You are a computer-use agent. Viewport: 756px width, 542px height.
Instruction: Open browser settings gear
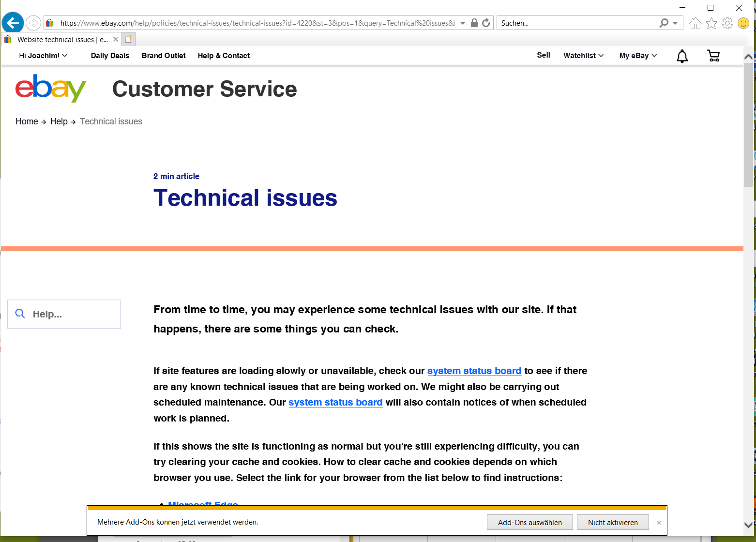(x=727, y=23)
